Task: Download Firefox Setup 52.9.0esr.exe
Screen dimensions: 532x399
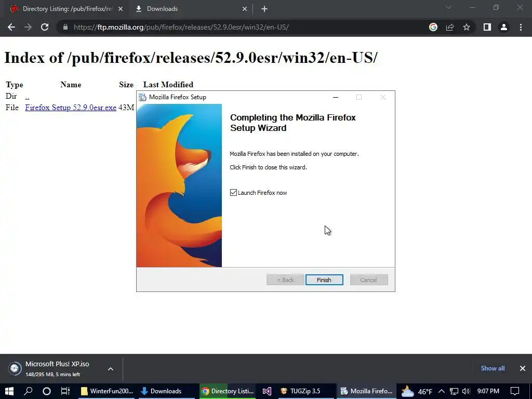Action: click(71, 108)
